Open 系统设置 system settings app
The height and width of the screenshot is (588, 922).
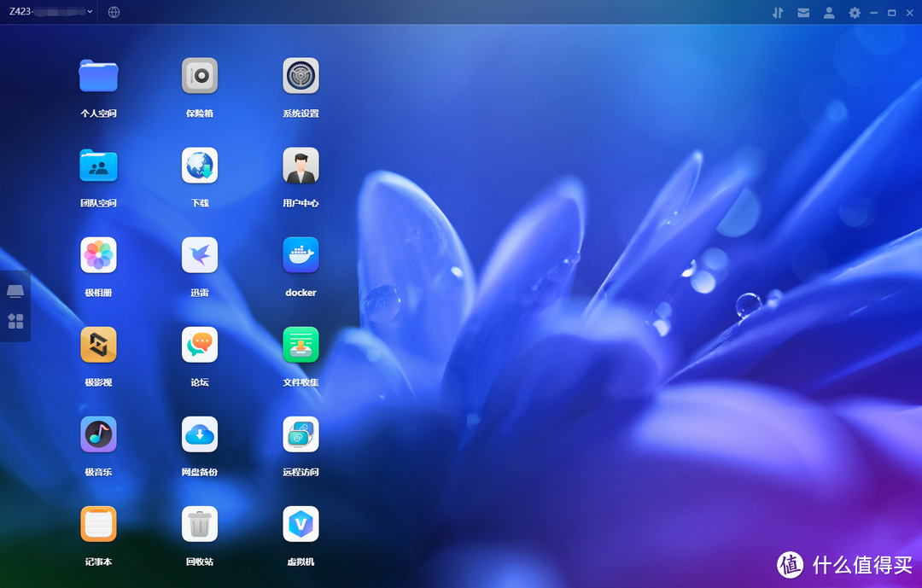pos(301,76)
